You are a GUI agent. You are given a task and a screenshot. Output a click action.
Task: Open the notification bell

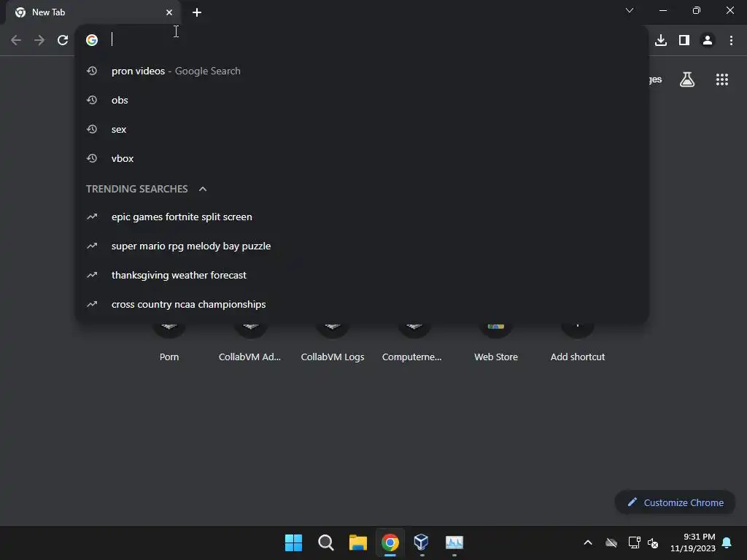click(727, 542)
